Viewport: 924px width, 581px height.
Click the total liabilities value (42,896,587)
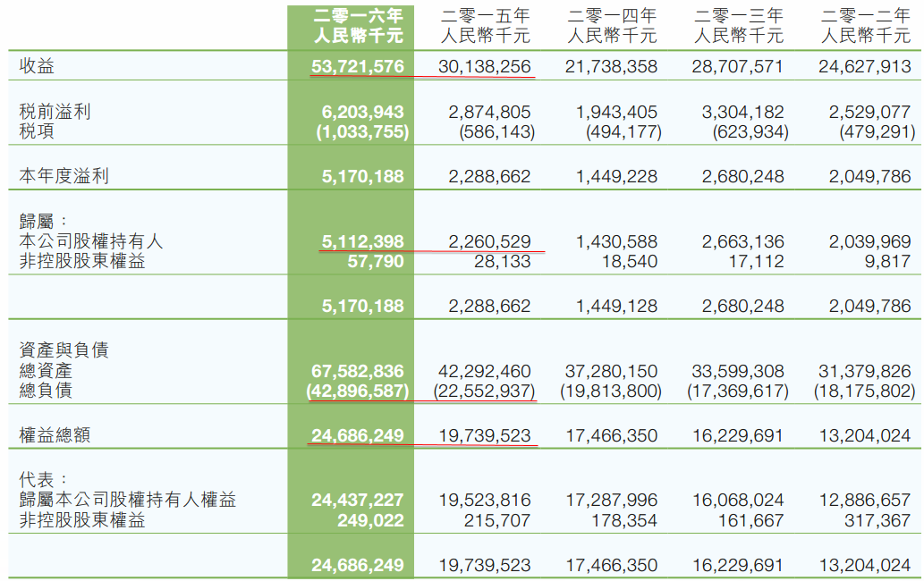pos(358,392)
